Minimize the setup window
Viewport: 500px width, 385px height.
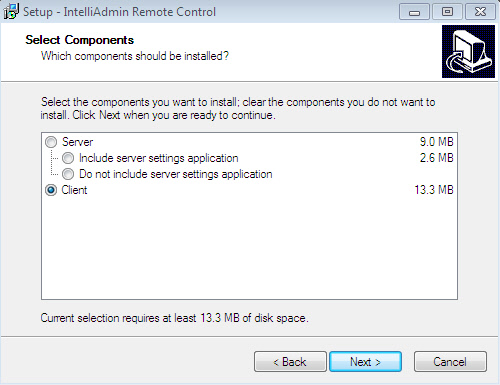414,12
